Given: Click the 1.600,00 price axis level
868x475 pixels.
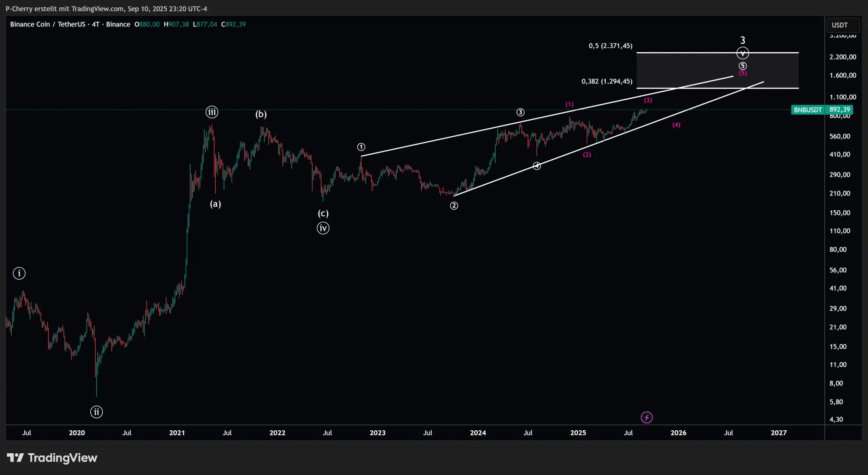Looking at the screenshot, I should [x=843, y=76].
